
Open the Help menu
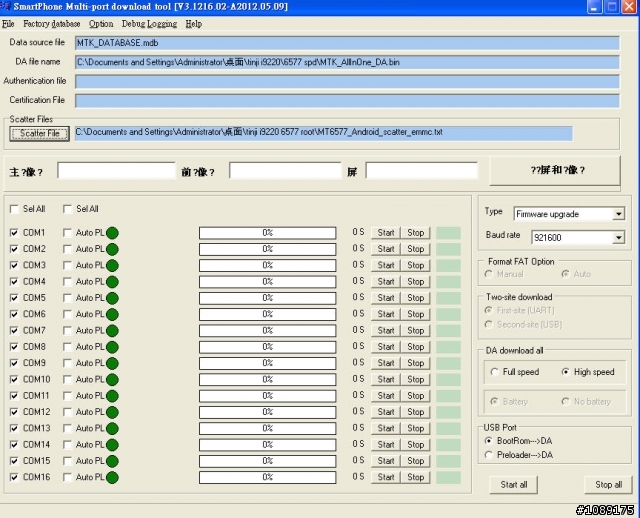(x=193, y=24)
